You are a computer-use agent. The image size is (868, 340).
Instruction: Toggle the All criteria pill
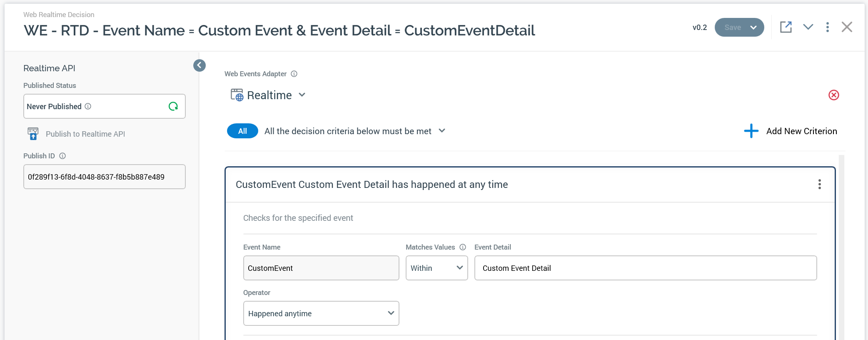click(x=242, y=131)
